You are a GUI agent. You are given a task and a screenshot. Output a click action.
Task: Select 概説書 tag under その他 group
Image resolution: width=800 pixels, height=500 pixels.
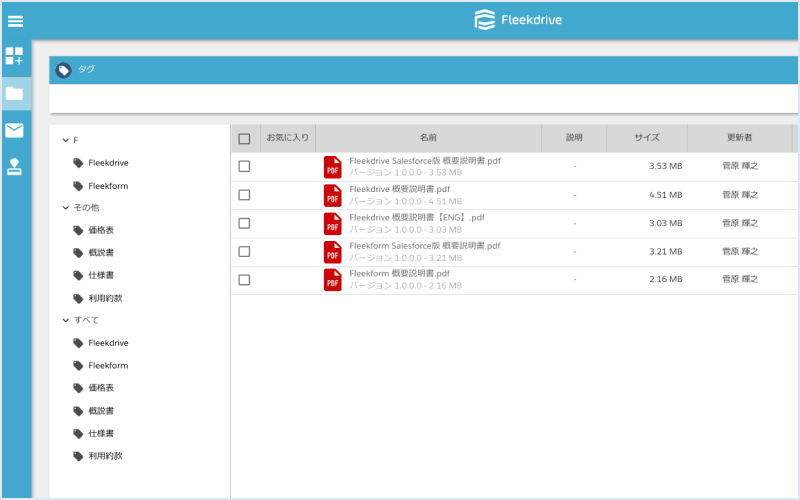pos(94,253)
